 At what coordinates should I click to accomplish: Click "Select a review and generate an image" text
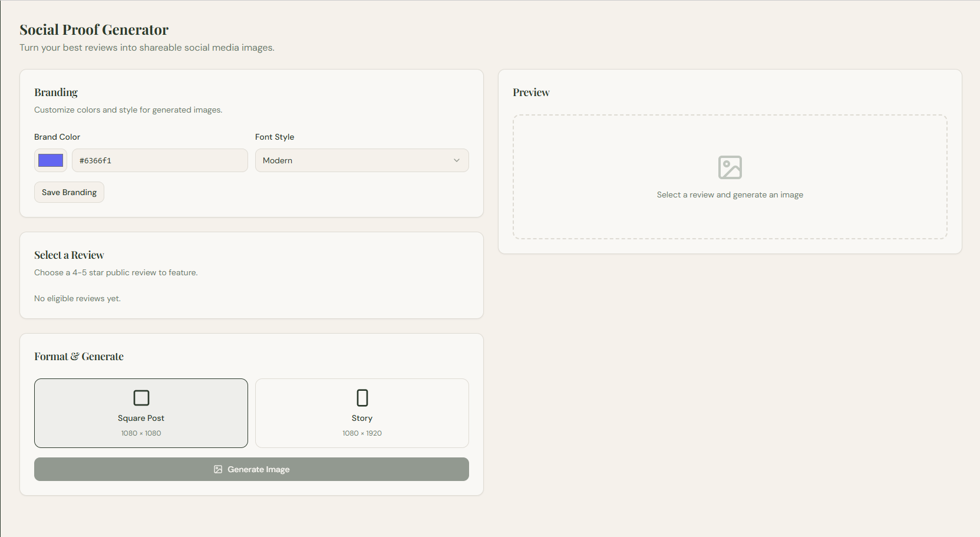tap(730, 195)
